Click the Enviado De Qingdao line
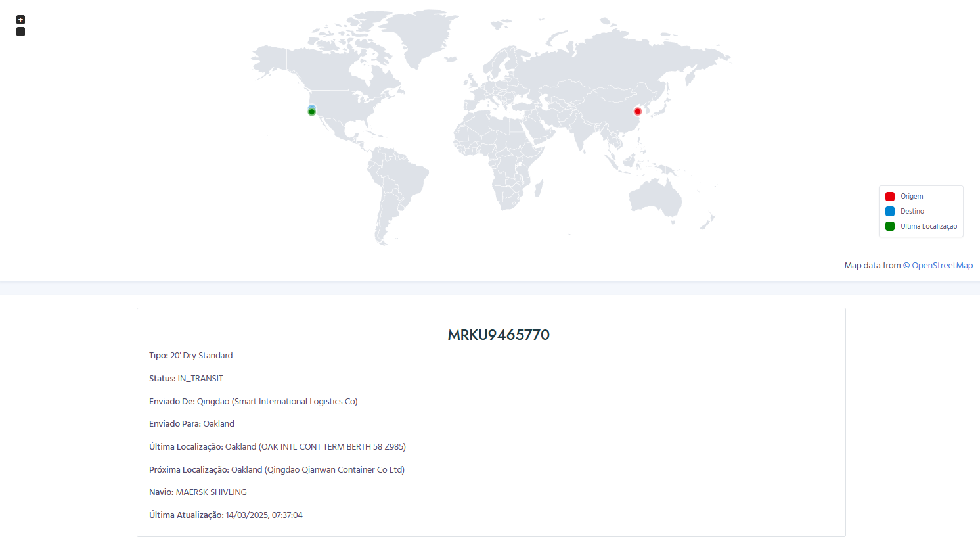Screen dimensions: 980x545 [253, 402]
